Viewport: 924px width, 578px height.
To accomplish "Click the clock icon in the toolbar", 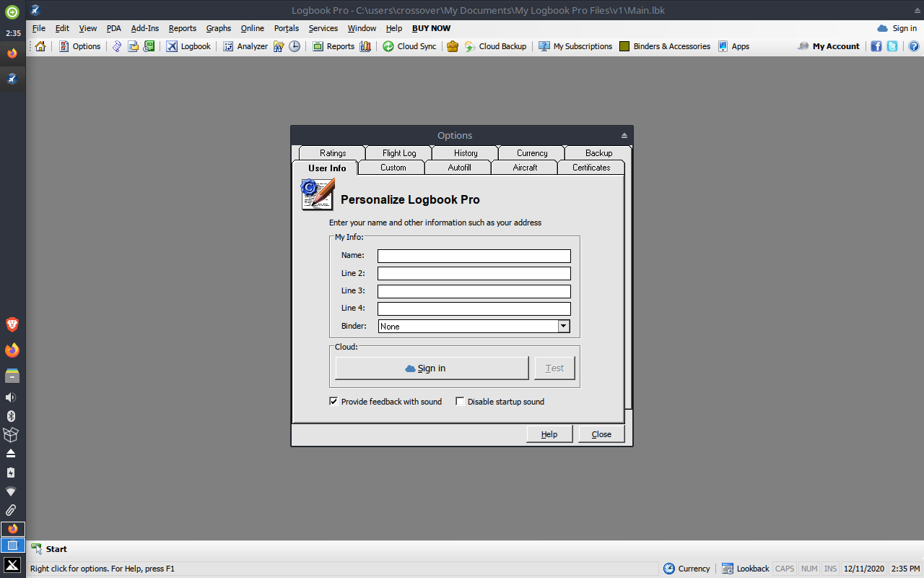I will [x=295, y=46].
